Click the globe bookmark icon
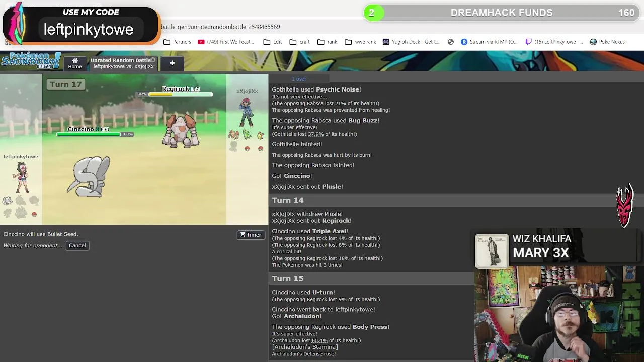The height and width of the screenshot is (362, 644). (451, 42)
